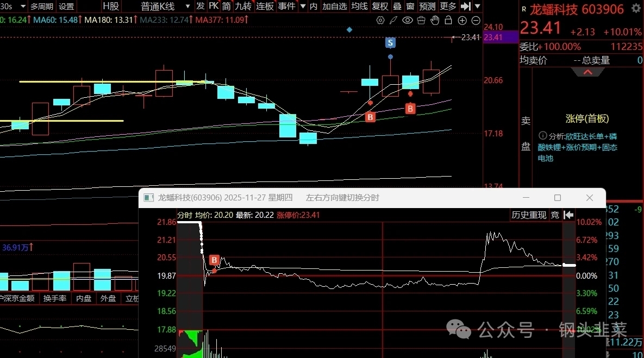Click the PK compare button
Image resolution: width=644 pixels, height=358 pixels.
[x=214, y=6]
